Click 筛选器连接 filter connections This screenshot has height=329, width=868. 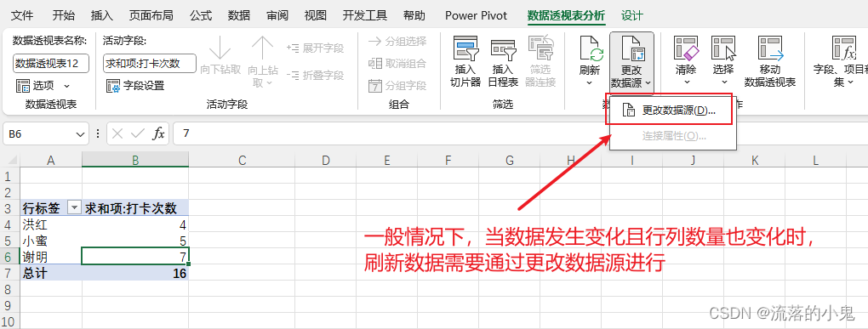[x=540, y=61]
